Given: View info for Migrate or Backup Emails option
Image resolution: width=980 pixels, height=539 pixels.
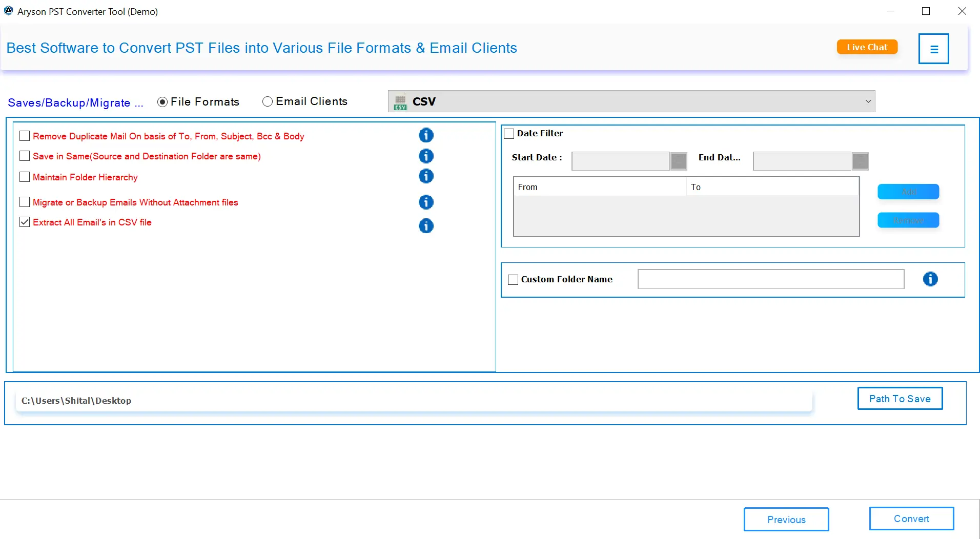Looking at the screenshot, I should click(426, 202).
